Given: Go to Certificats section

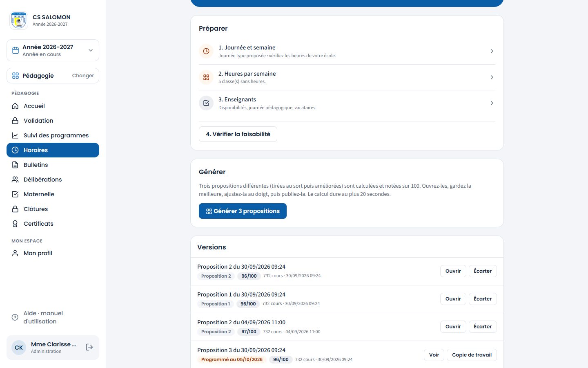Looking at the screenshot, I should pos(53,224).
